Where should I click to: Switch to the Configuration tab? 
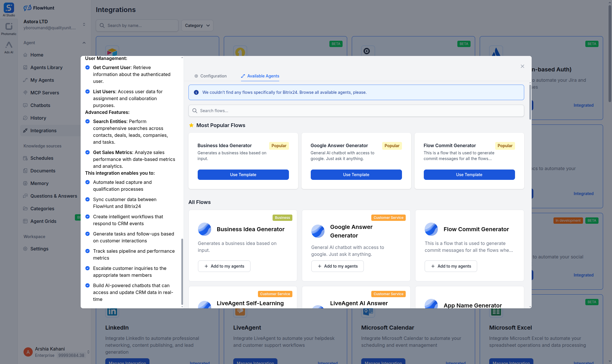coord(210,76)
